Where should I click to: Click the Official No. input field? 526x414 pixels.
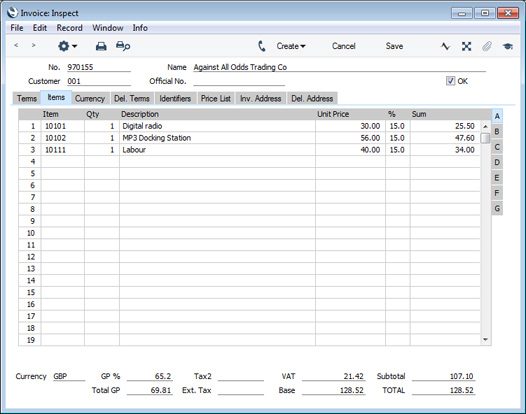(239, 81)
